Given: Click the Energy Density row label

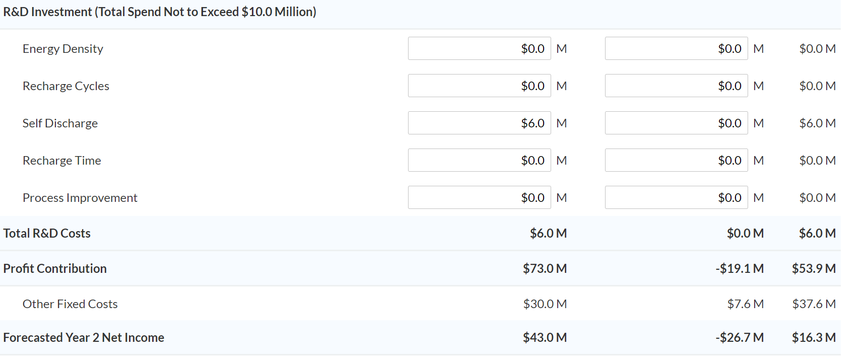Looking at the screenshot, I should [63, 49].
